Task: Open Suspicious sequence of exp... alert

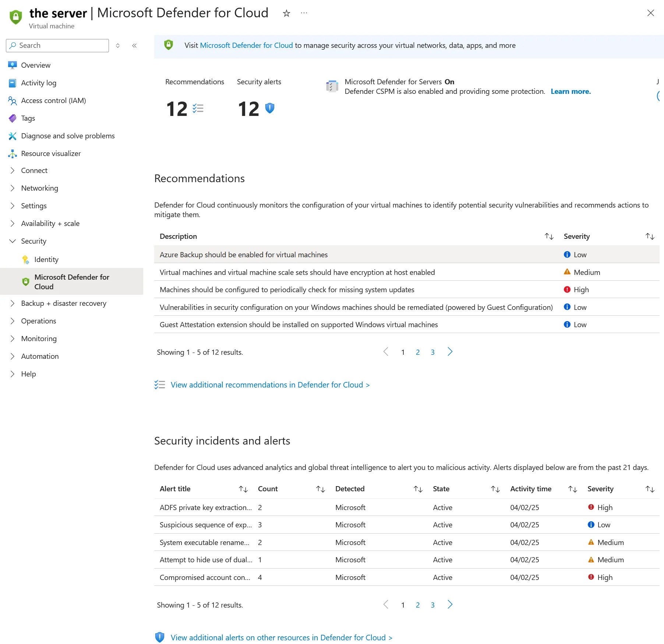Action: click(x=407, y=524)
